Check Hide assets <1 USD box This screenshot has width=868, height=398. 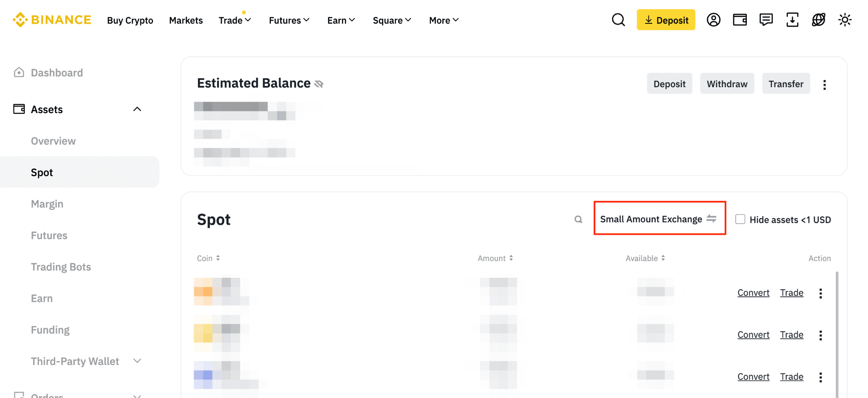(x=740, y=219)
